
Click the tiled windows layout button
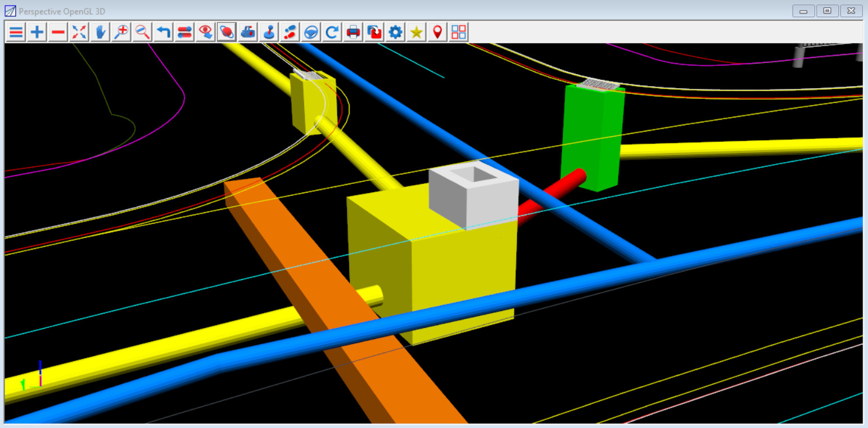[x=458, y=32]
